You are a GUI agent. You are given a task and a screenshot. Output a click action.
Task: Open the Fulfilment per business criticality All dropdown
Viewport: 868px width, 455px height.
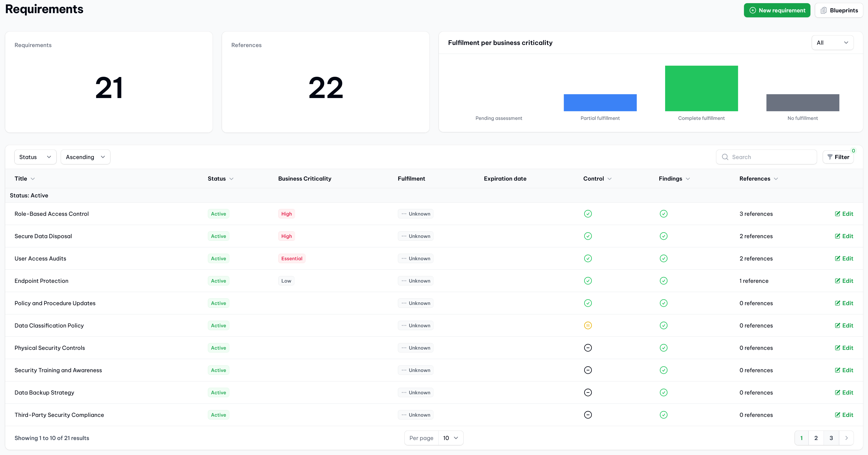pyautogui.click(x=832, y=42)
